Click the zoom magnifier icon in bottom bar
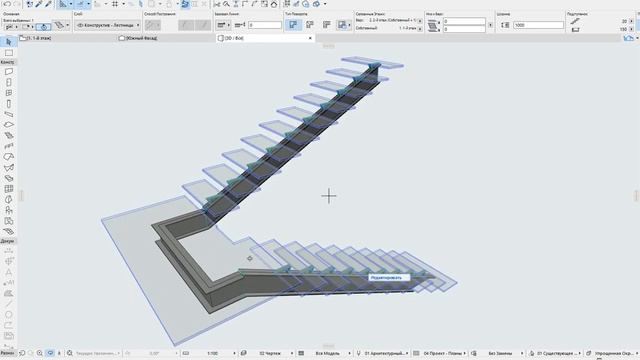The width and height of the screenshot is (640, 360). point(40,353)
